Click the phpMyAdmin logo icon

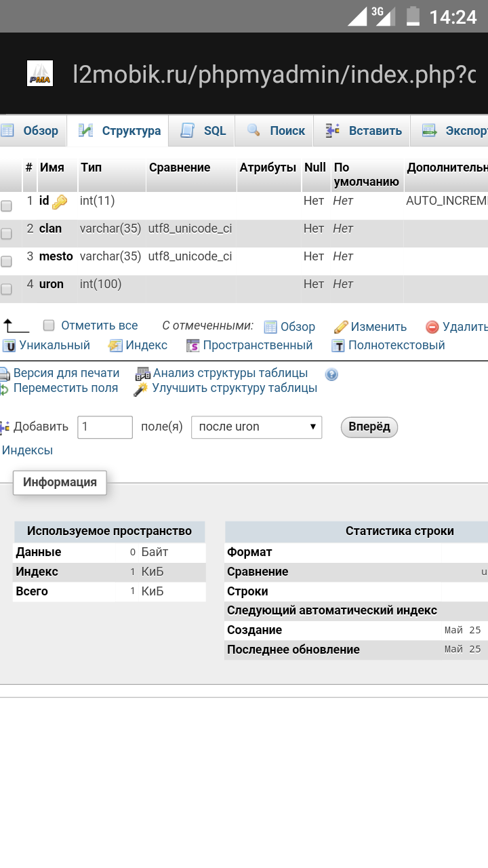pyautogui.click(x=40, y=74)
